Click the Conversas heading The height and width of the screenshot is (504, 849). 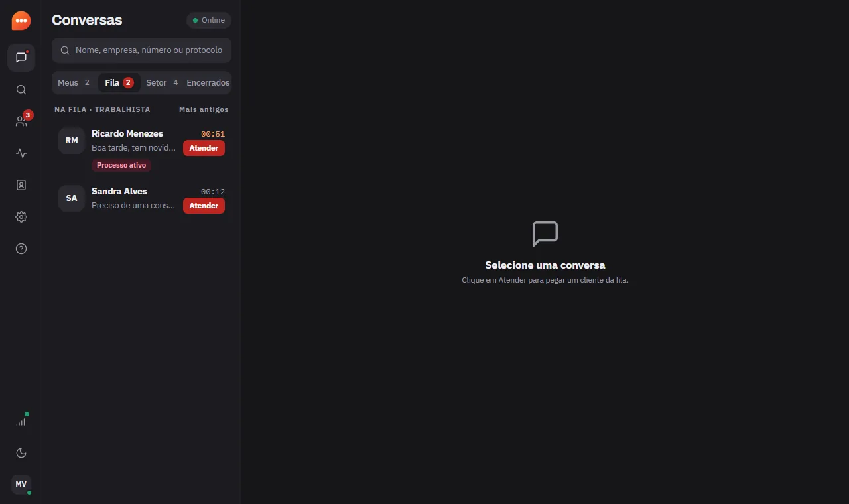[x=87, y=20]
